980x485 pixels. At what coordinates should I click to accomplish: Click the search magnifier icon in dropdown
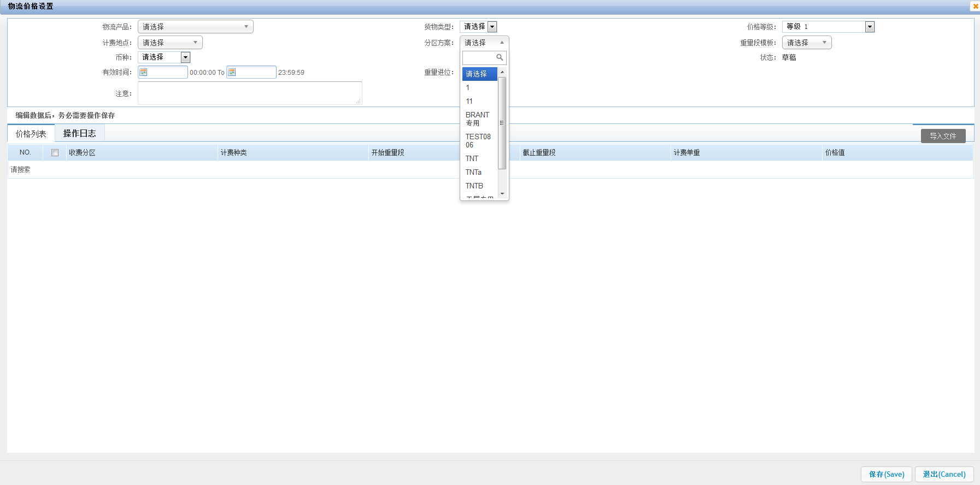[500, 57]
